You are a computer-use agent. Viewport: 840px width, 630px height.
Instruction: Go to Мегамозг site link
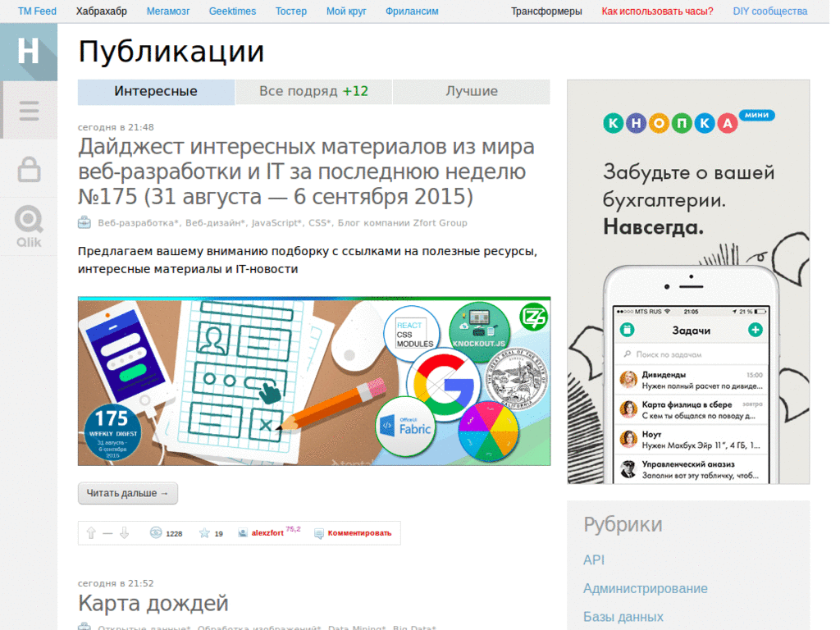tap(168, 11)
